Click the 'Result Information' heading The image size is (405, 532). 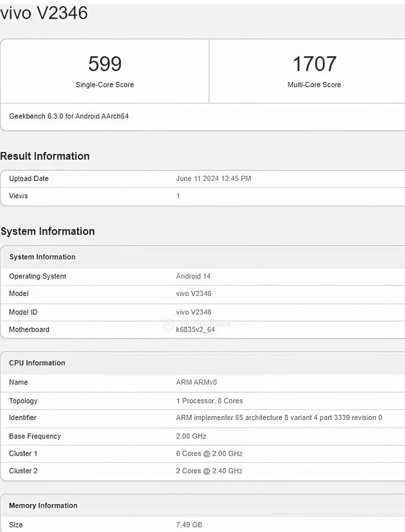click(x=45, y=156)
